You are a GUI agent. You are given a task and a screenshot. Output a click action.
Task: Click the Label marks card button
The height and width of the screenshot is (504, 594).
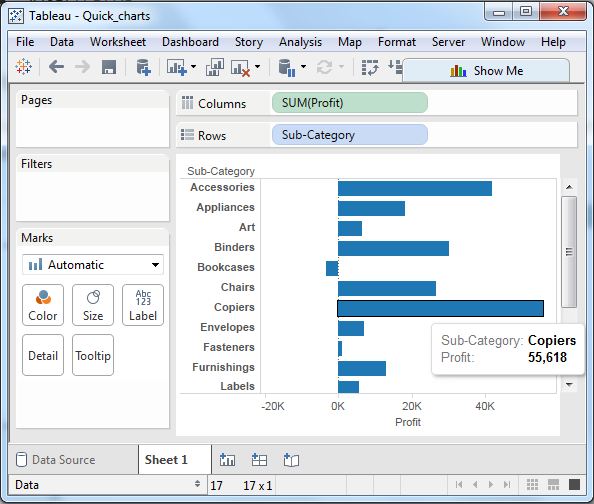click(x=143, y=305)
